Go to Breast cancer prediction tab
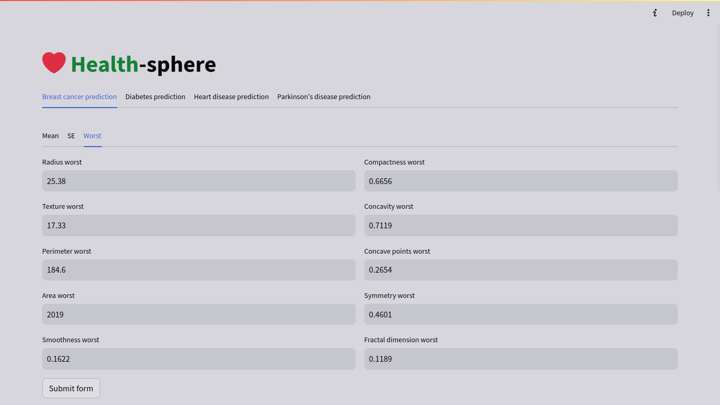The width and height of the screenshot is (720, 405). point(79,97)
